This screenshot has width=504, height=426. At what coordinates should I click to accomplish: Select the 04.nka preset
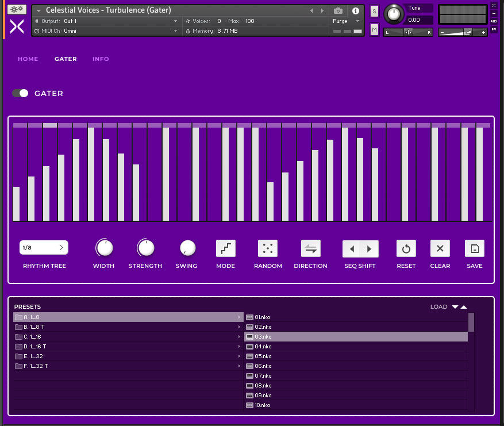356,347
